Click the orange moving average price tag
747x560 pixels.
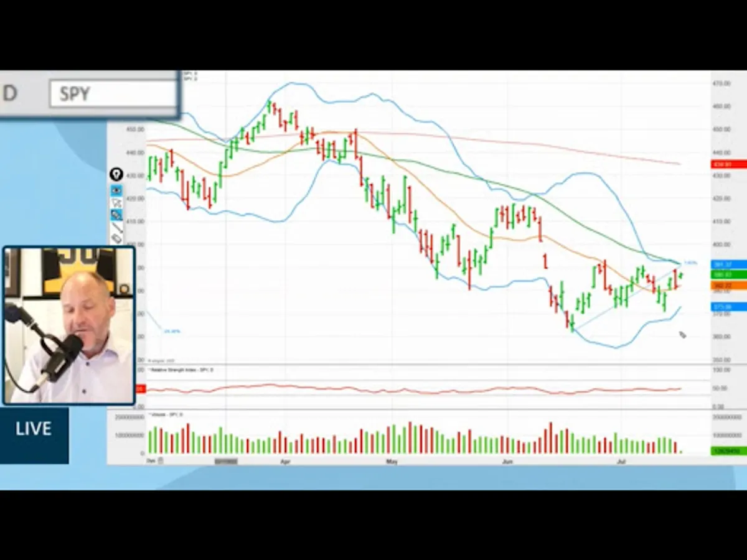point(728,285)
